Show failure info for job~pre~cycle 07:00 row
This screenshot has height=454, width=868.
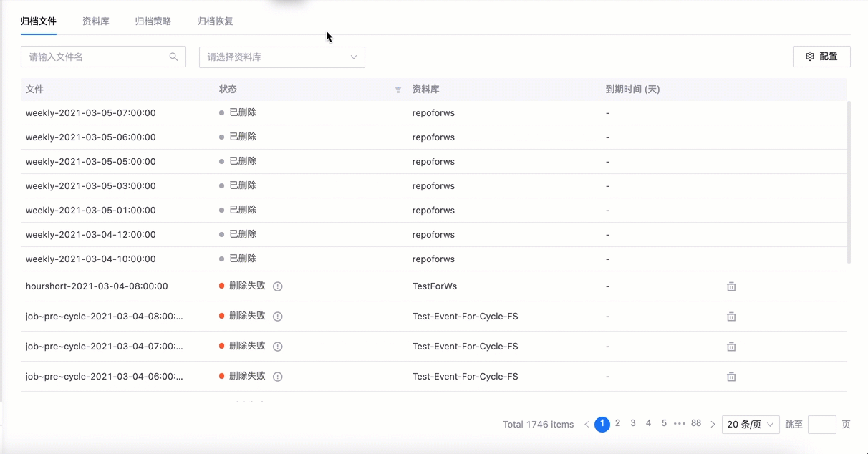click(278, 347)
